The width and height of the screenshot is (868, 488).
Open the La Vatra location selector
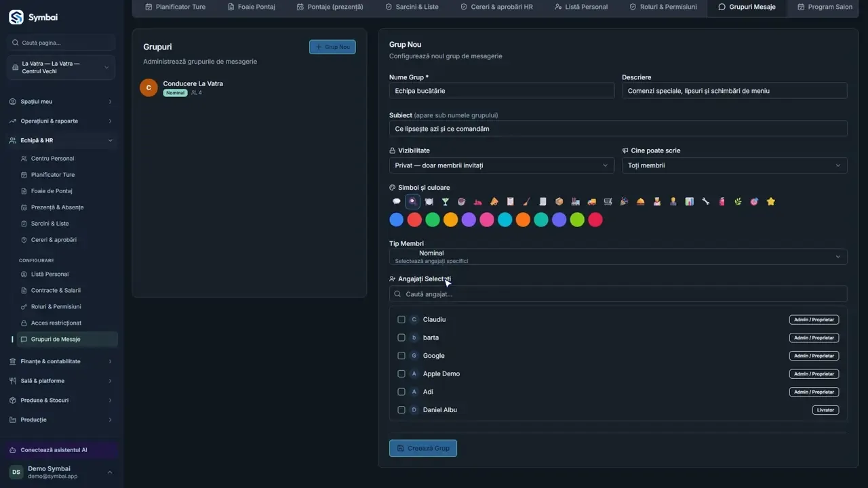point(61,68)
